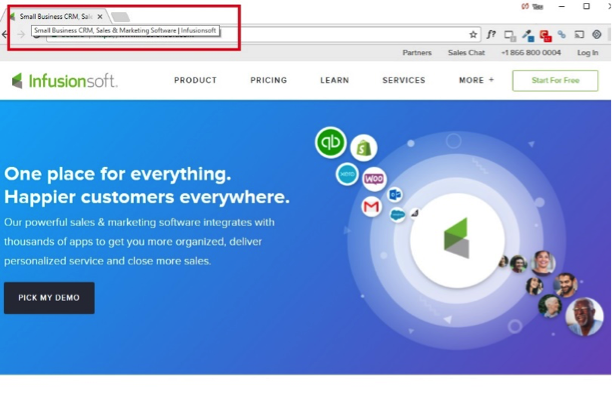Open the LEARN menu item
This screenshot has height=401, width=612.
(334, 80)
